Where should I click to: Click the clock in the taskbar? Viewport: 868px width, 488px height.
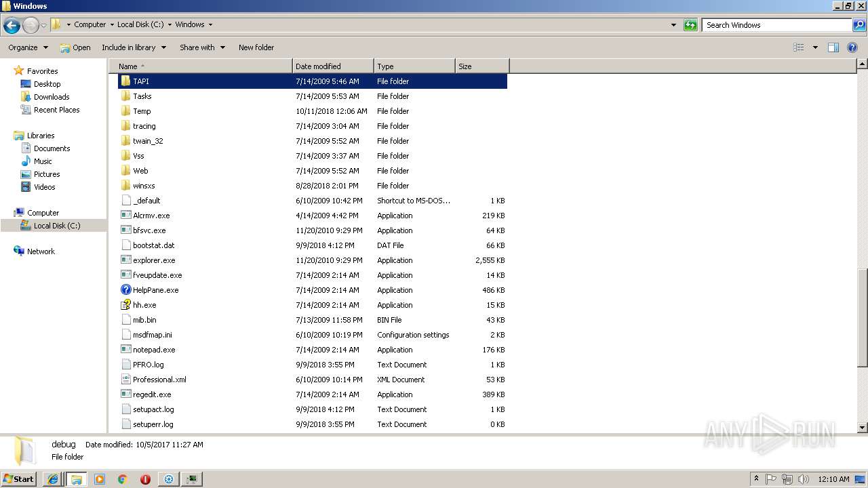[x=833, y=479]
